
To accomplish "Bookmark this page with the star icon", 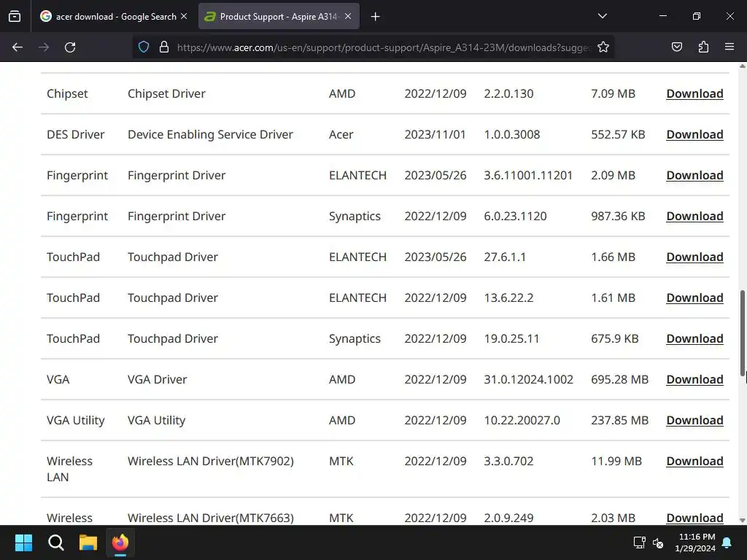I will (x=603, y=47).
